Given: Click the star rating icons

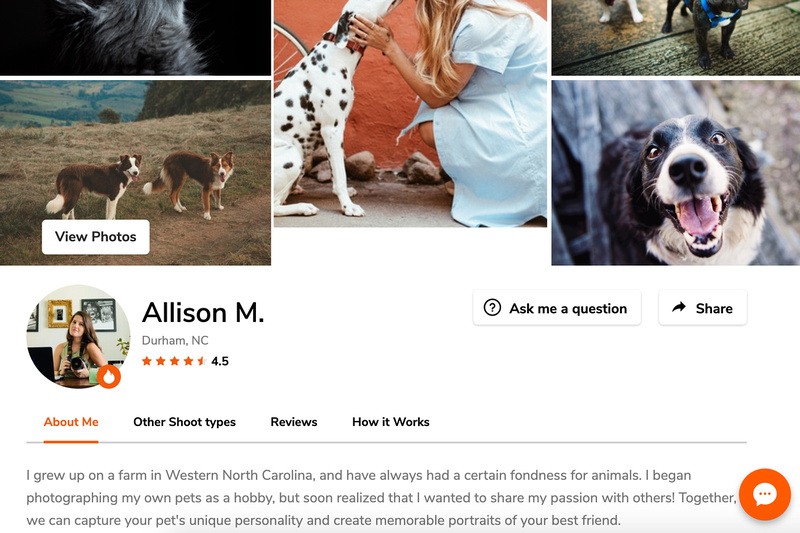Looking at the screenshot, I should [174, 361].
